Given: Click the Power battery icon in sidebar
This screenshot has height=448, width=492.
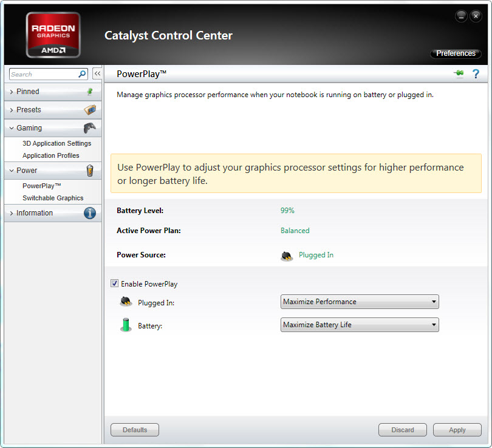Looking at the screenshot, I should tap(90, 171).
